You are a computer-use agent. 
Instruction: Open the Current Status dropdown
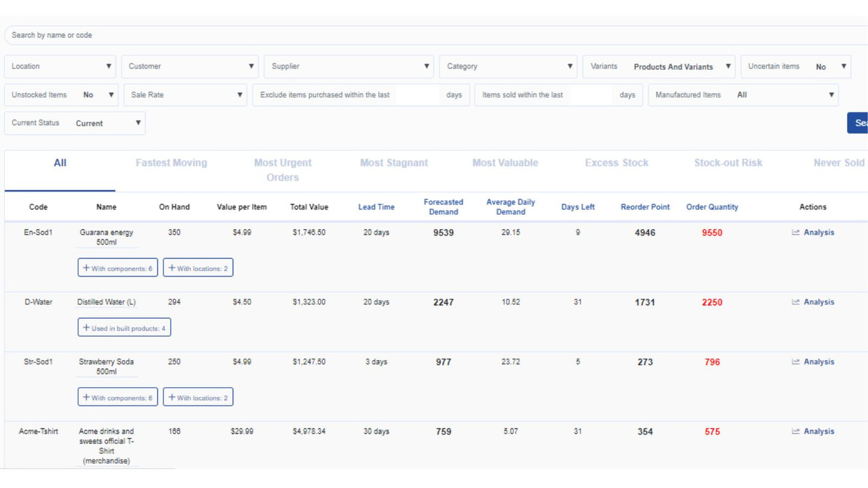(75, 123)
